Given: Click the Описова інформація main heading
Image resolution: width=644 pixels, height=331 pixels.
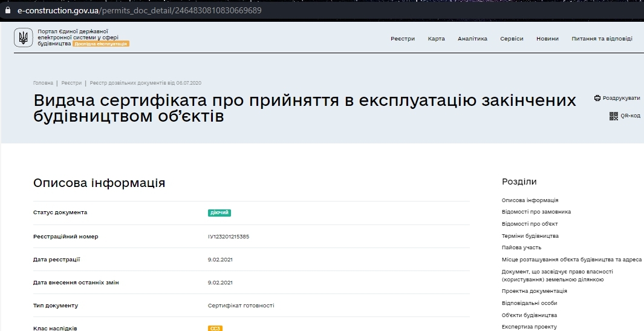Looking at the screenshot, I should pos(99,183).
